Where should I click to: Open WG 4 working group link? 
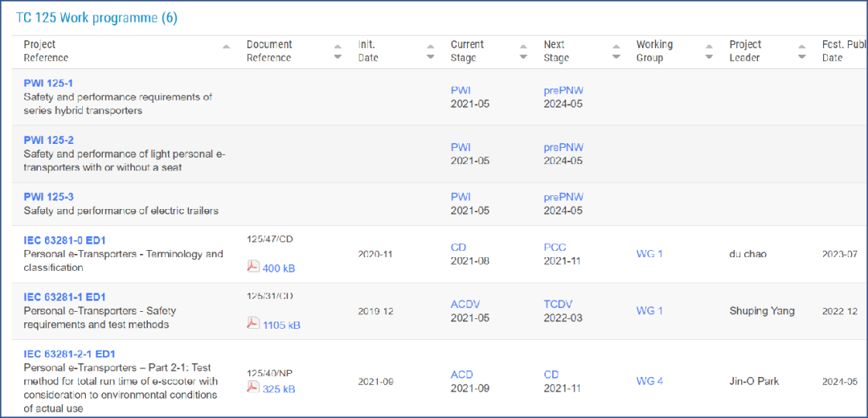649,381
